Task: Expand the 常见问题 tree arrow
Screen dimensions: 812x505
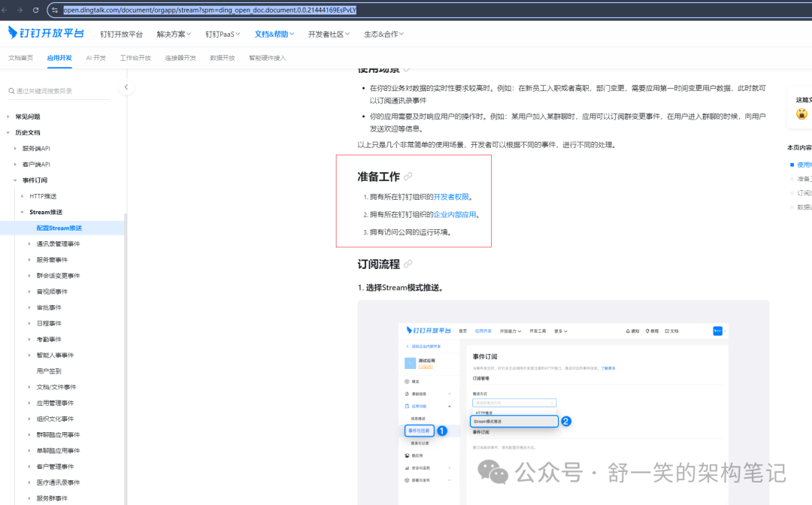Action: tap(8, 117)
